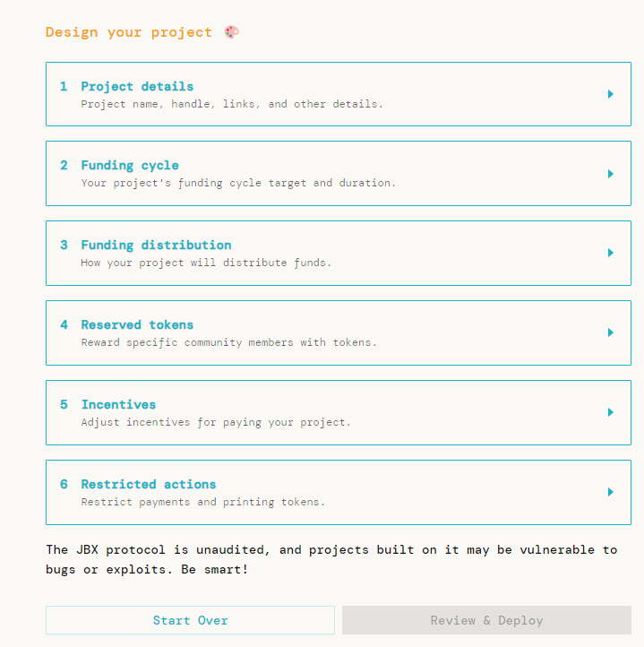
Task: Click the palette emoji beside Design your project
Action: point(231,32)
